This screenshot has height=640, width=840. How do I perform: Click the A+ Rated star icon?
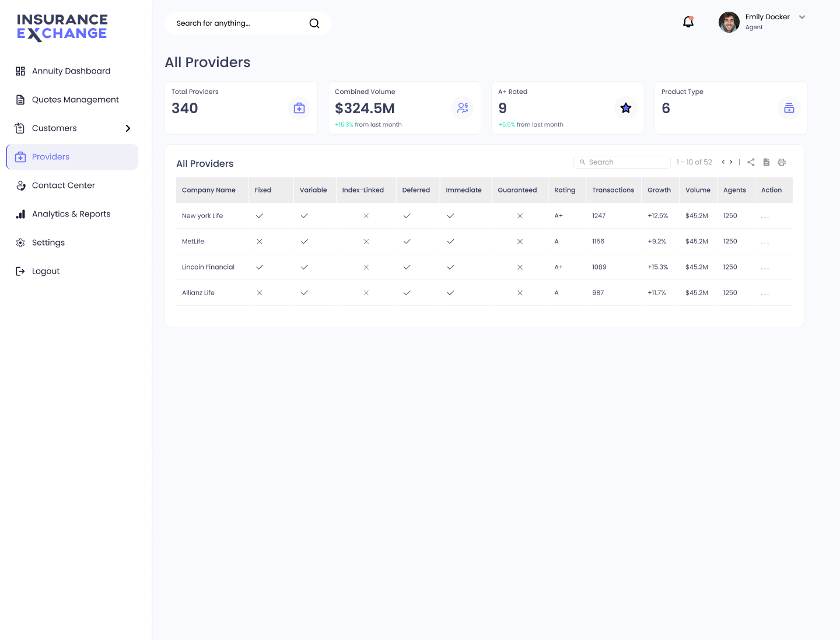[626, 108]
